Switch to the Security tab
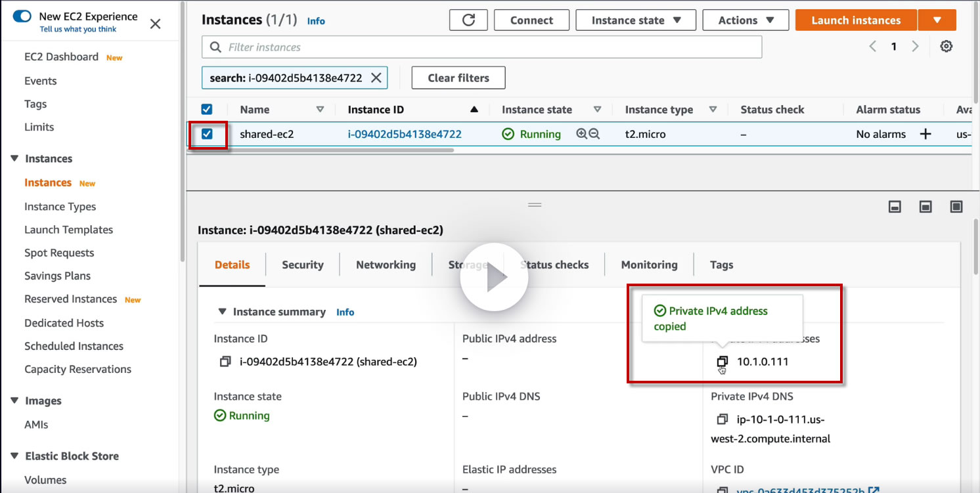This screenshot has height=493, width=980. (303, 265)
